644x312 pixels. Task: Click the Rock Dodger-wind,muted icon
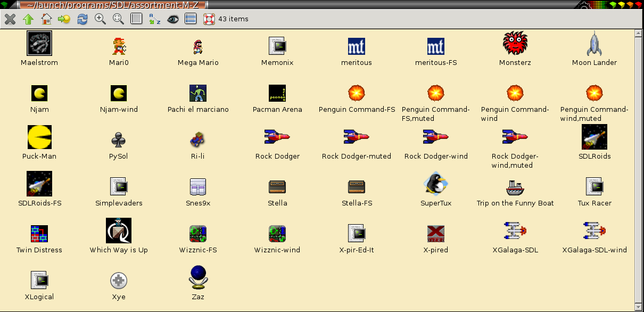[515, 137]
